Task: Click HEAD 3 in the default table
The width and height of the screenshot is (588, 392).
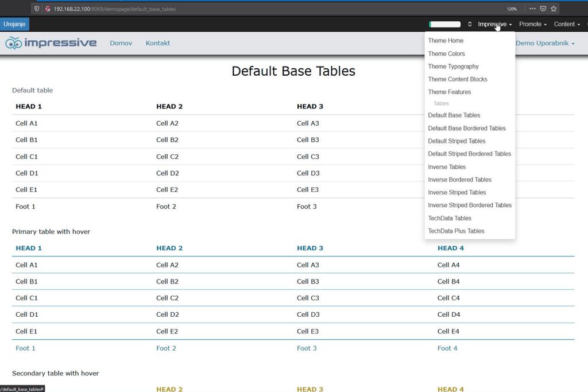Action: click(310, 106)
